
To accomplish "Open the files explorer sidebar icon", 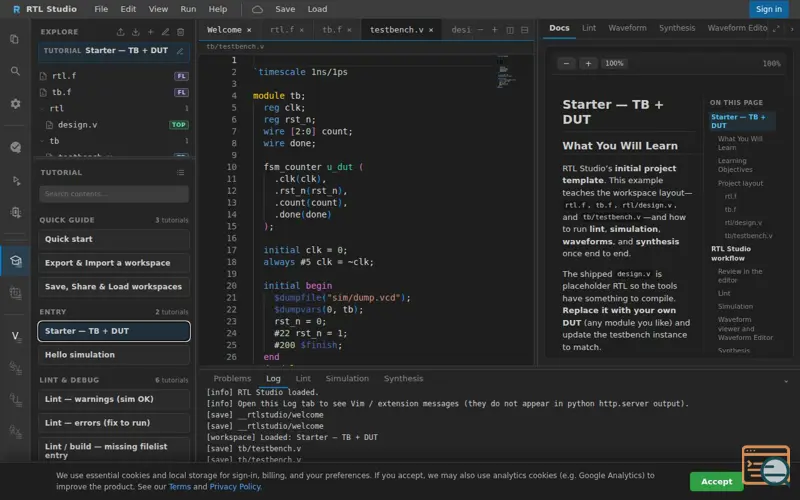I will pos(15,39).
